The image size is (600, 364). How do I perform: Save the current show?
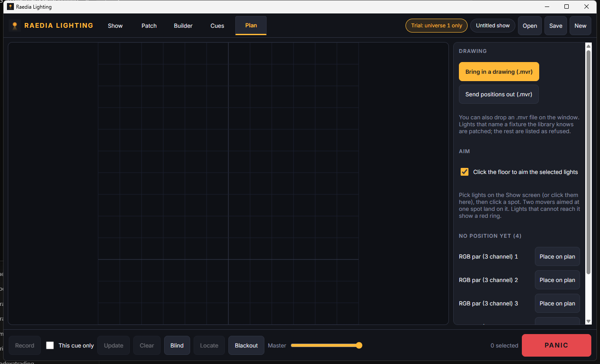pos(556,26)
